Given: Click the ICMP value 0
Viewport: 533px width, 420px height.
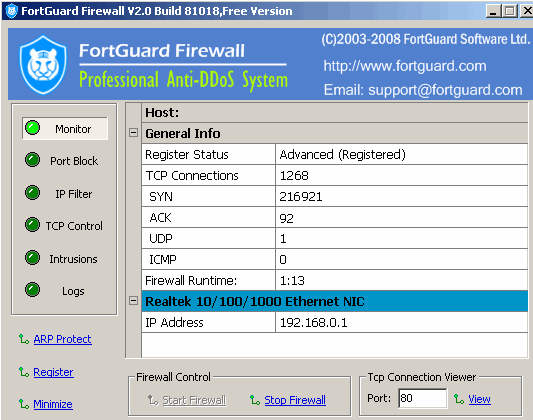Looking at the screenshot, I should point(402,260).
